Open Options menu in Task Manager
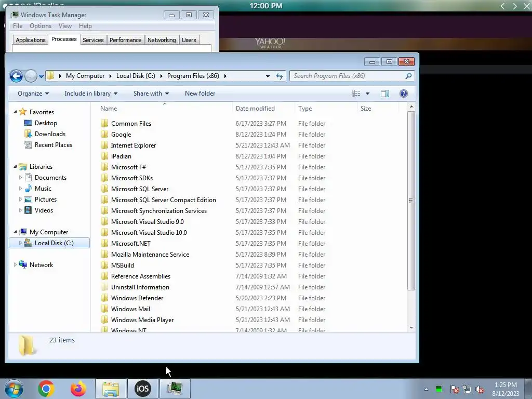This screenshot has width=532, height=399. tap(41, 26)
